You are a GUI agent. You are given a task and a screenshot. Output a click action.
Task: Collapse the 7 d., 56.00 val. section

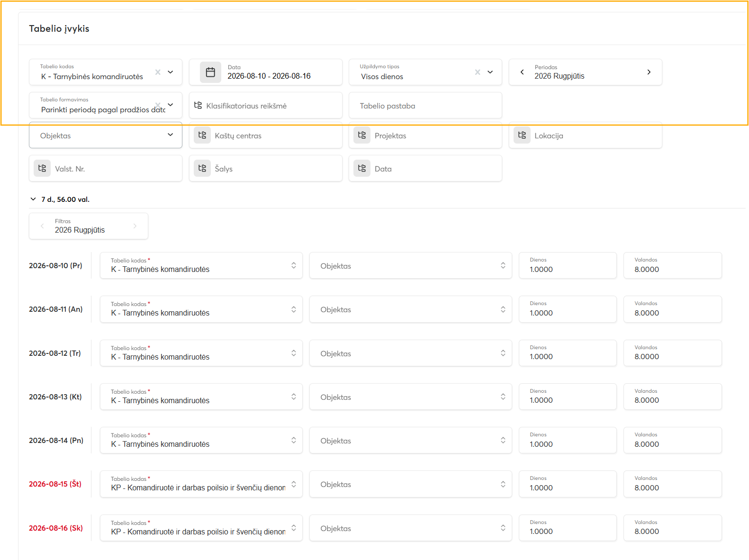33,199
